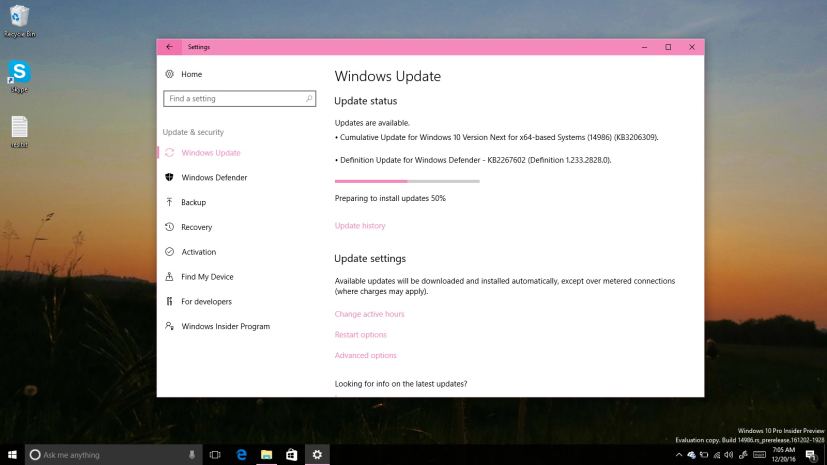
Task: Open the Restart options link
Action: [x=360, y=334]
